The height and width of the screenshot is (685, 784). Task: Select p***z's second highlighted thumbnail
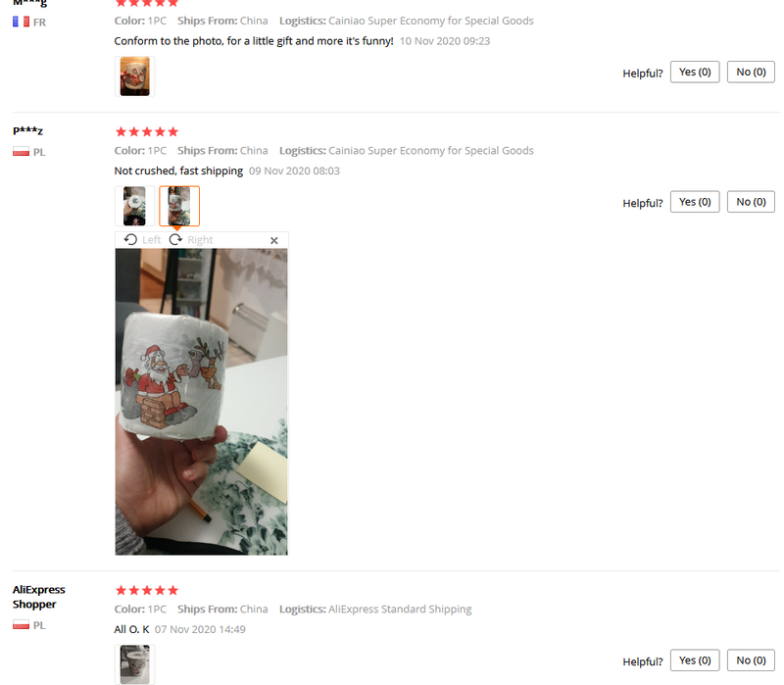pyautogui.click(x=179, y=206)
